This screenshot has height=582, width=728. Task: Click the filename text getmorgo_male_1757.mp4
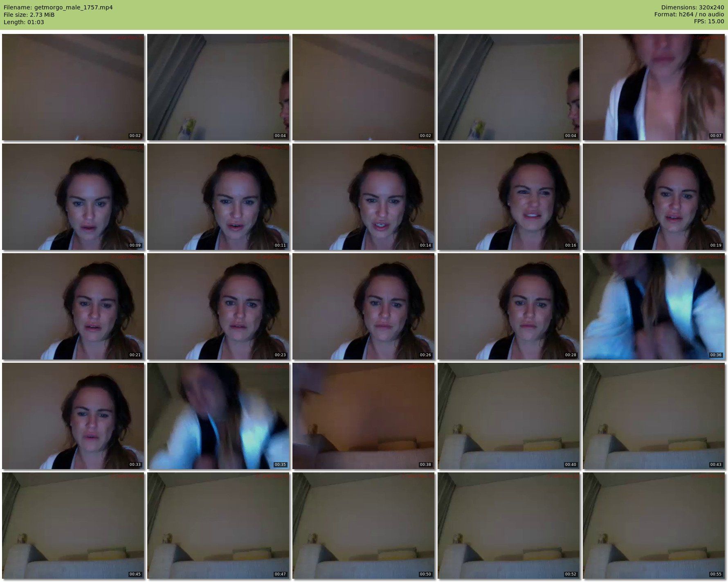[x=74, y=7]
